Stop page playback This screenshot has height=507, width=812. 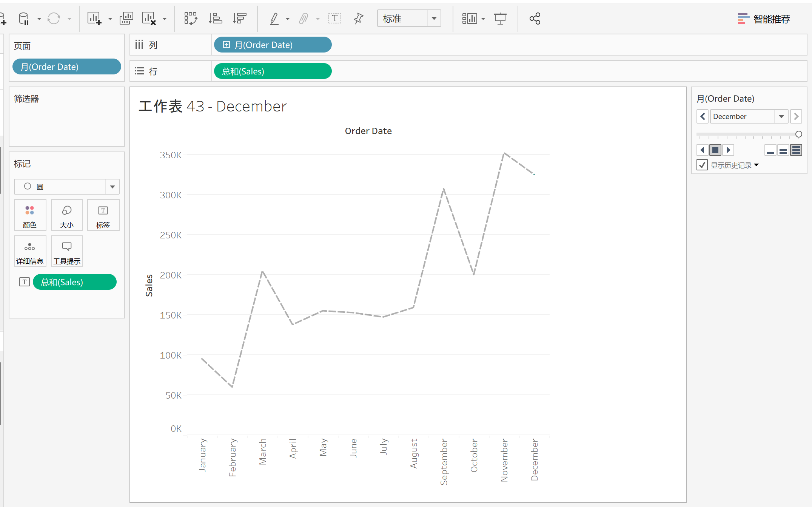coord(715,150)
